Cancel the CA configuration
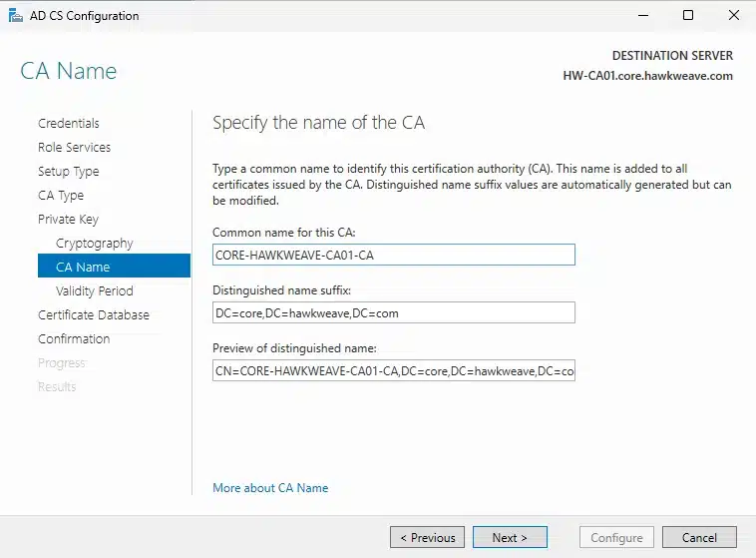 [x=699, y=538]
